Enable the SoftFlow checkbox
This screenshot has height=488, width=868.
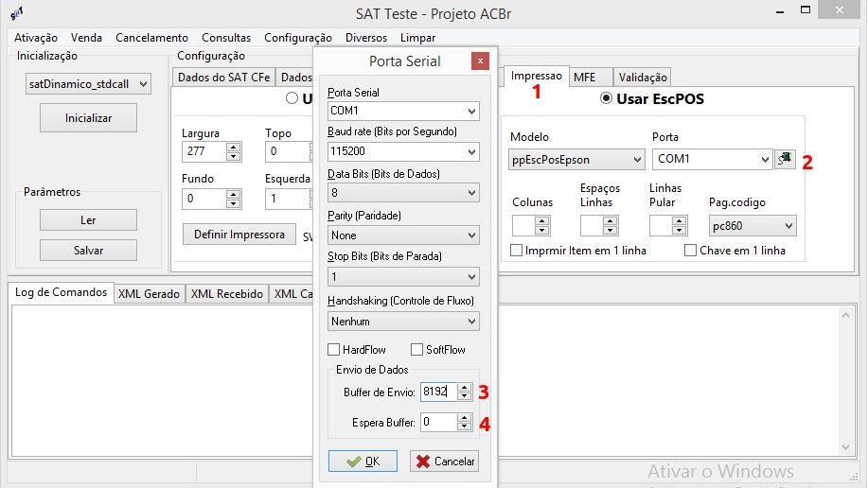pyautogui.click(x=416, y=350)
